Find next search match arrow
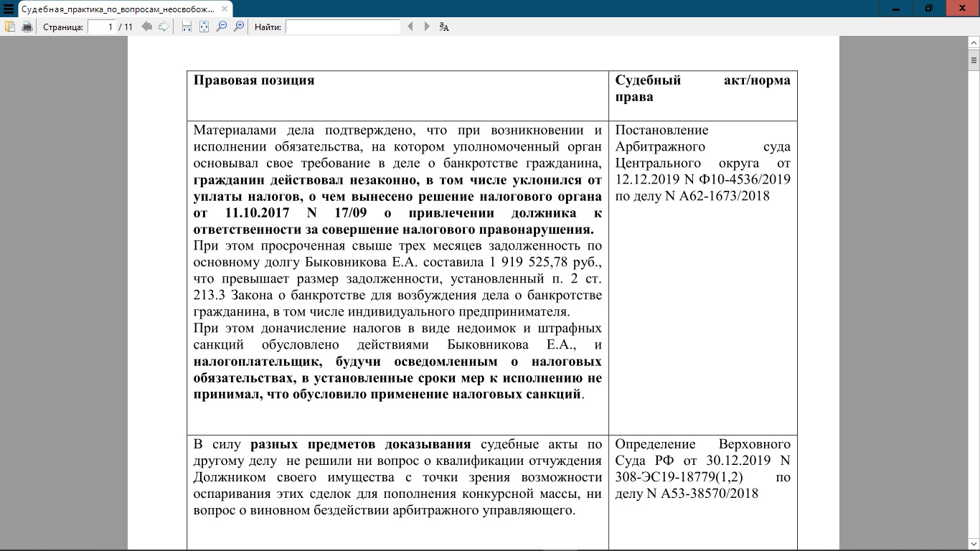980x551 pixels. pyautogui.click(x=427, y=27)
